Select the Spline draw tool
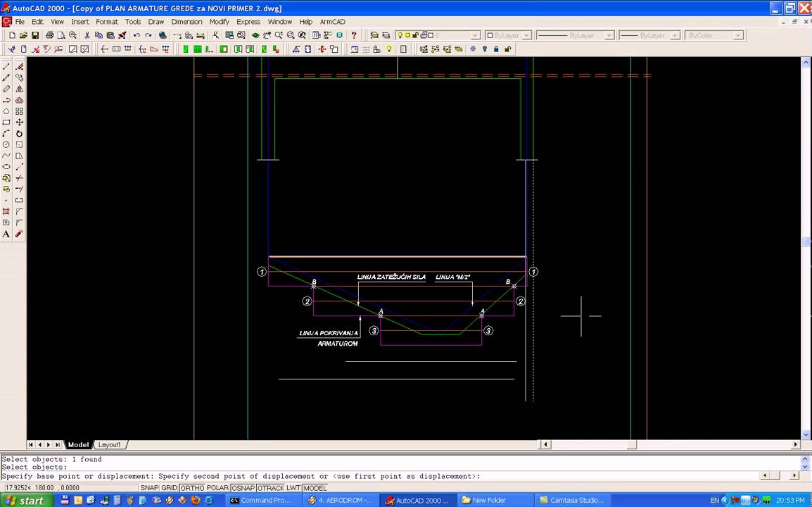 [6, 156]
